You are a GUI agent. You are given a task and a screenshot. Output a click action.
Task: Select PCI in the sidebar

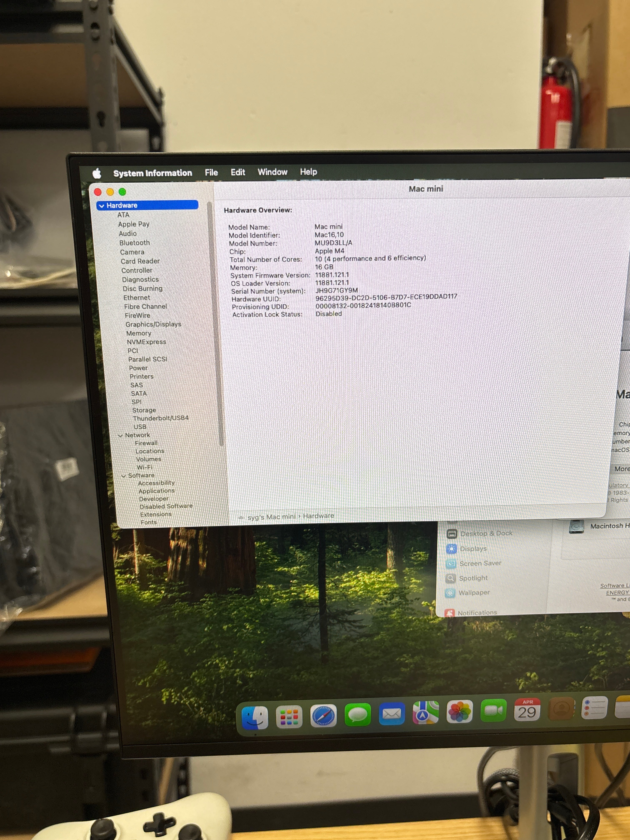(133, 351)
